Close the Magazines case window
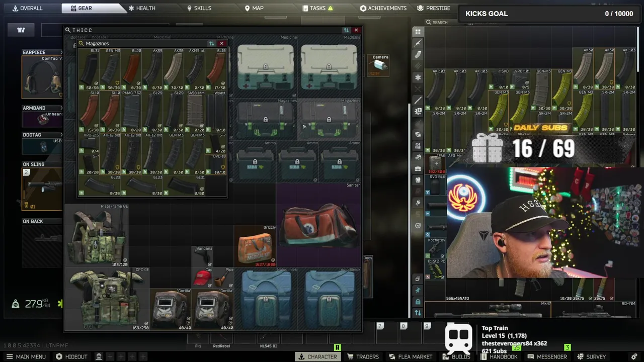Screen dimensions: 644x362 tap(221, 44)
